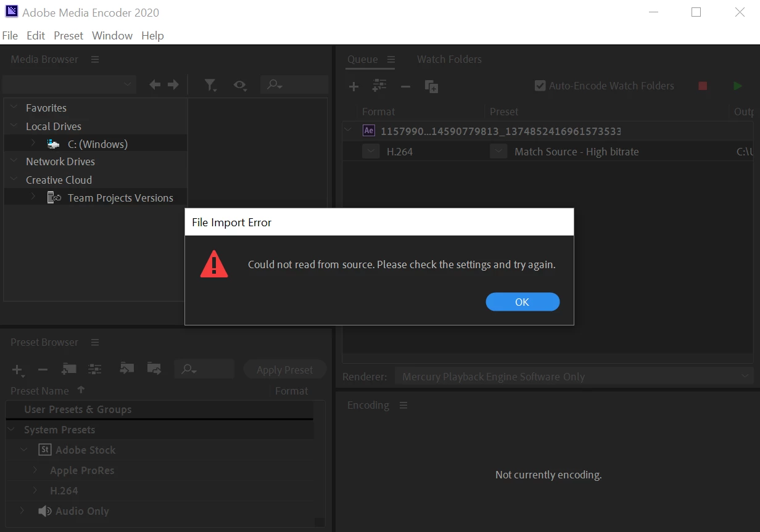Collapse the Local Drives node
The height and width of the screenshot is (532, 760).
[14, 126]
